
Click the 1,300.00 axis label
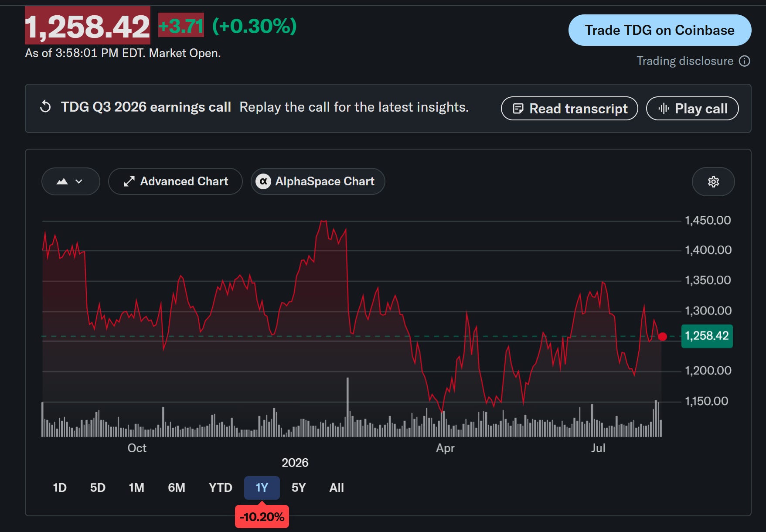(x=708, y=311)
